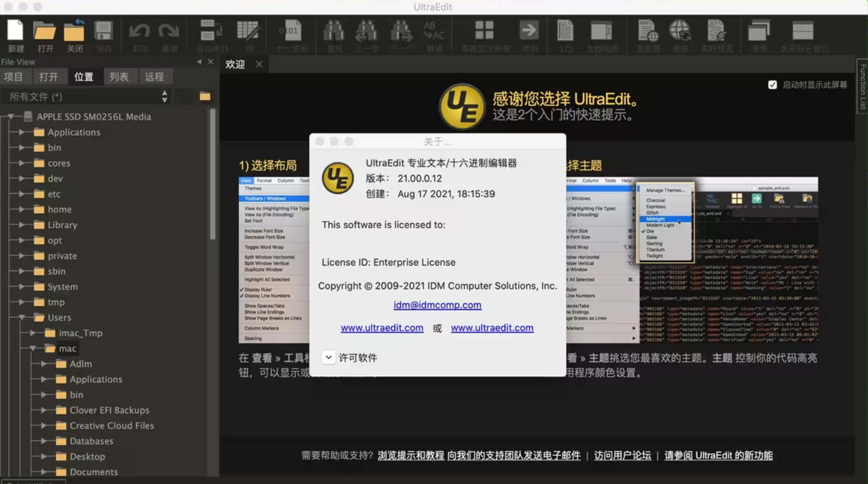
Task: Switch to the 项目 tab in File View
Action: (x=14, y=77)
